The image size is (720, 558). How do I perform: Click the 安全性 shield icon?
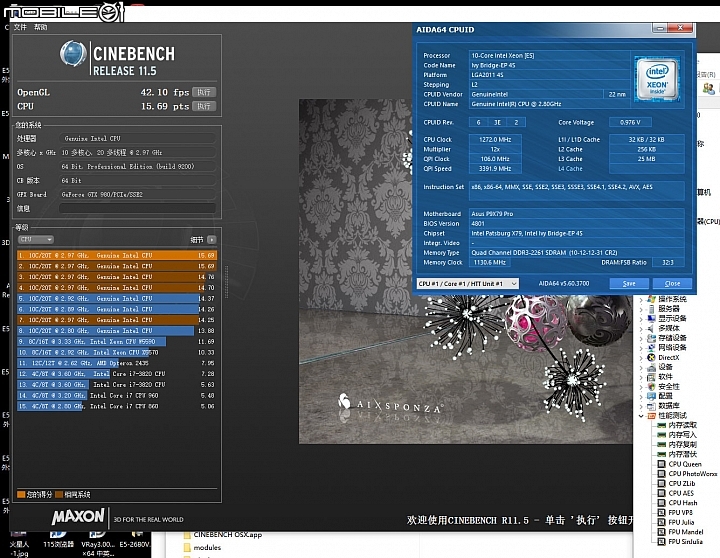click(651, 387)
